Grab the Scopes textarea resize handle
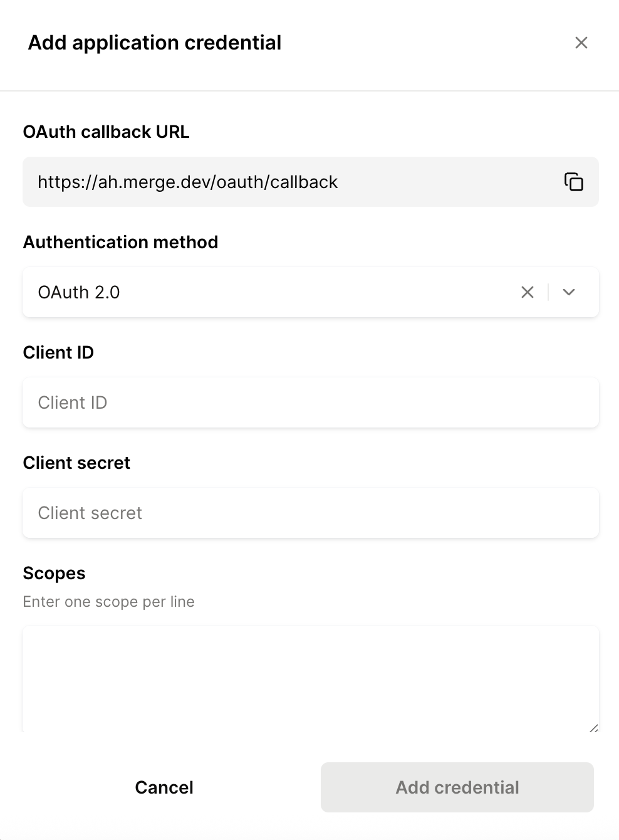Image resolution: width=619 pixels, height=840 pixels. [593, 727]
